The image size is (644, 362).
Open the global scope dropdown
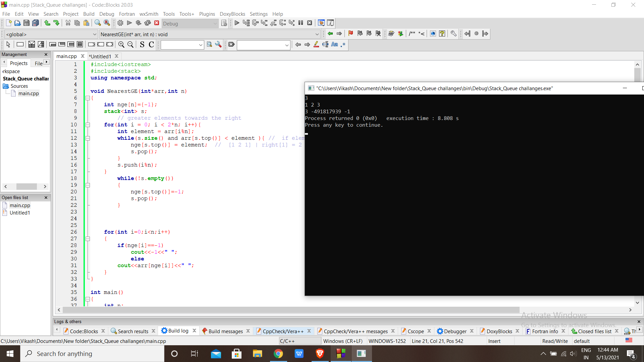point(51,34)
